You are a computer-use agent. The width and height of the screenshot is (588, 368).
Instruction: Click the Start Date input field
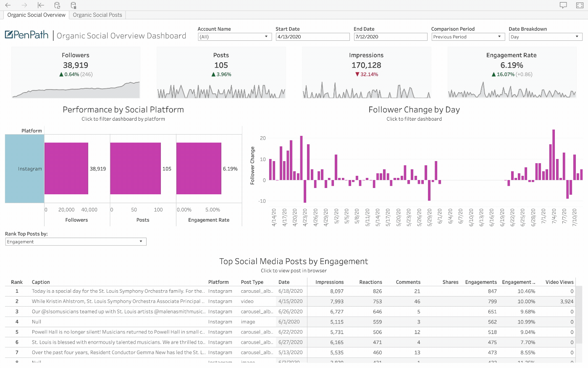pos(312,37)
